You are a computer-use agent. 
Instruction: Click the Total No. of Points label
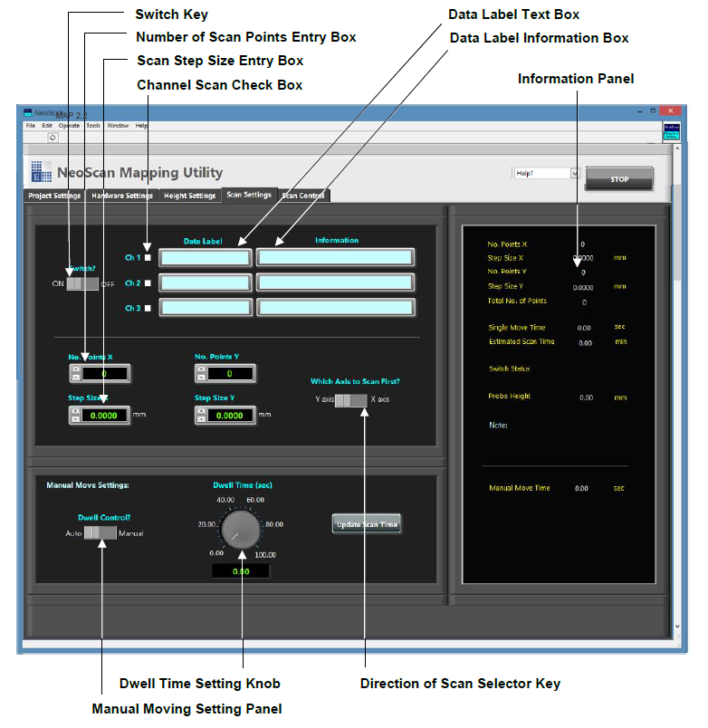coord(517,301)
